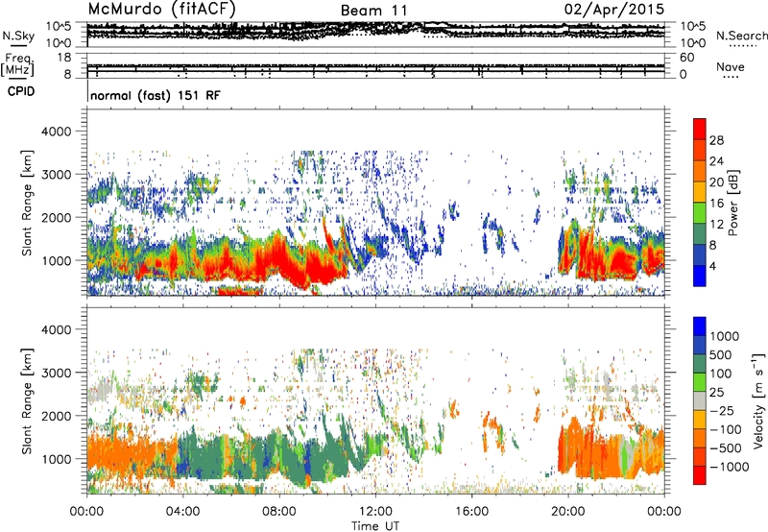The image size is (768, 532).
Task: Click the red bottom velocity colorbar segment
Action: [x=700, y=475]
